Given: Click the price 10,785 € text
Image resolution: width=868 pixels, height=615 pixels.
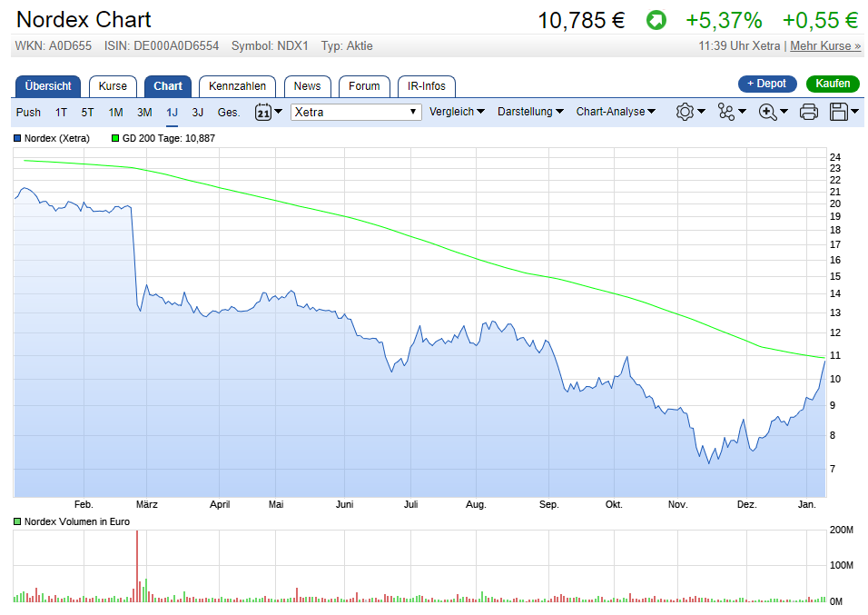Looking at the screenshot, I should (581, 21).
